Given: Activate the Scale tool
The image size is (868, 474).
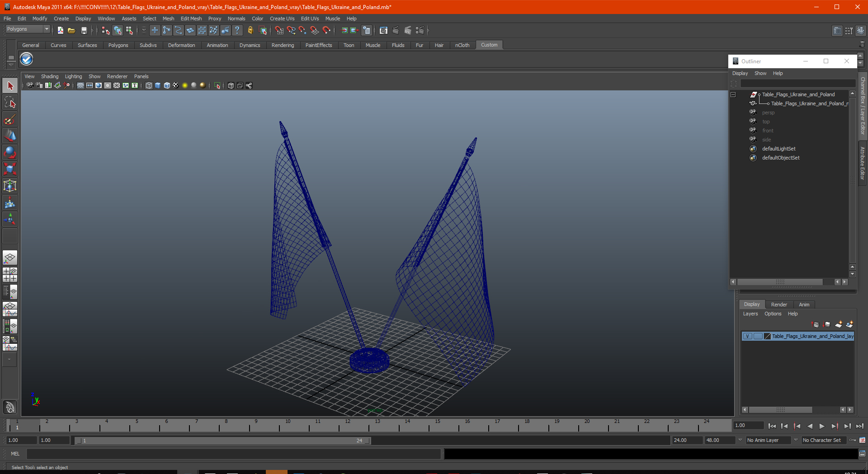Looking at the screenshot, I should pyautogui.click(x=10, y=169).
